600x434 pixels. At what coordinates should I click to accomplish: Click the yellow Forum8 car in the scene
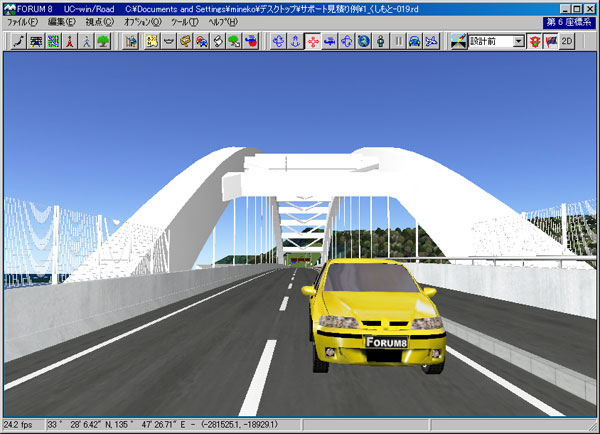(373, 316)
